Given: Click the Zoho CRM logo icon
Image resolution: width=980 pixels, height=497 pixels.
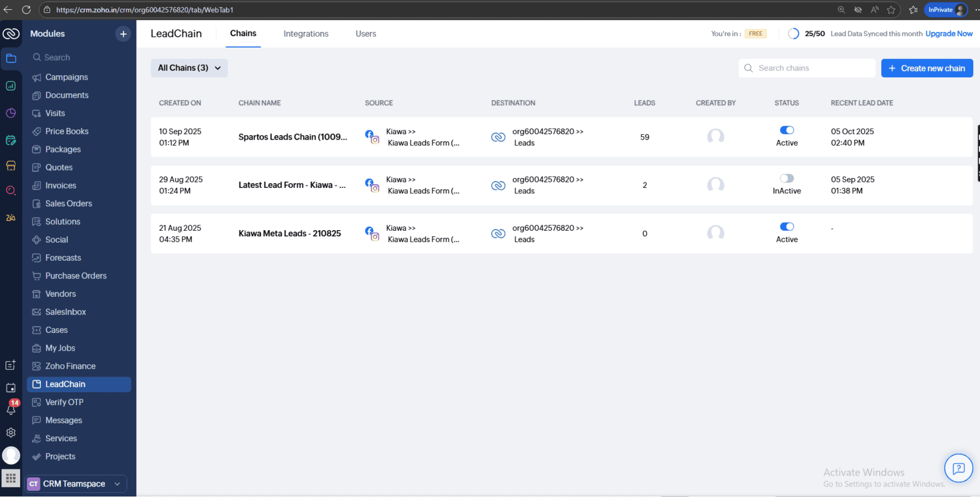Looking at the screenshot, I should click(11, 34).
